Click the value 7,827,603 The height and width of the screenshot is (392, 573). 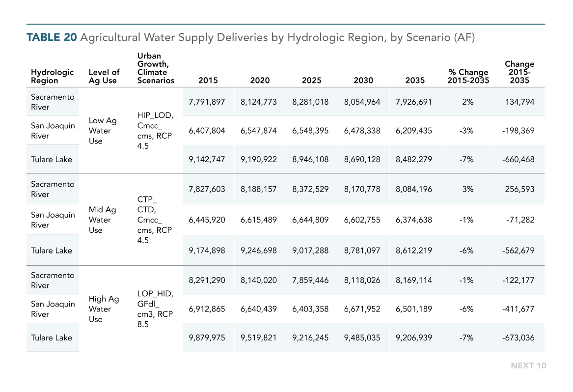tap(207, 190)
